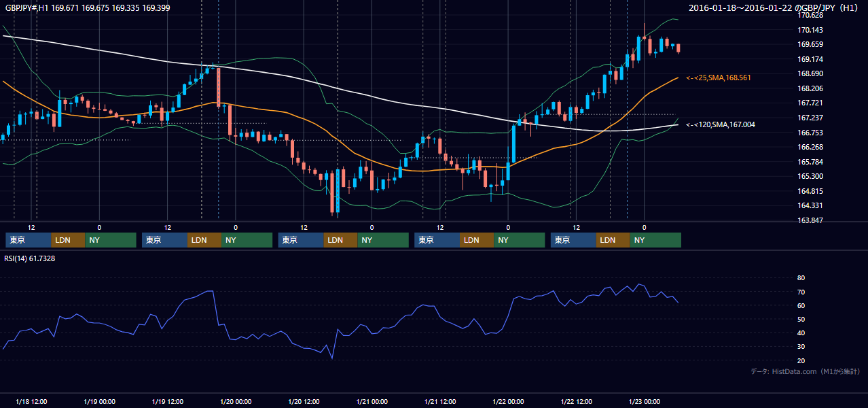Click price axis label 167.721
The width and height of the screenshot is (868, 408).
810,103
